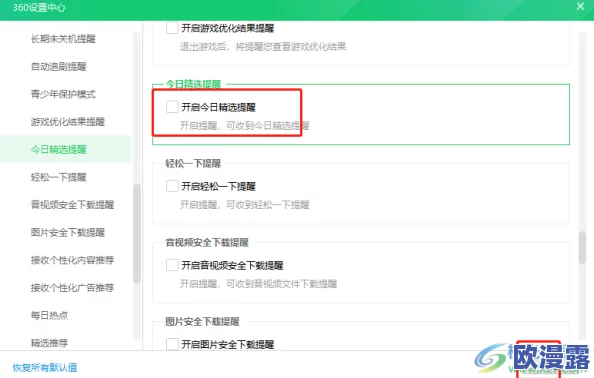Screen dimensions: 594x378
Task: Enable the 开启游戏优化结果提醒 checkbox
Action: tap(172, 28)
